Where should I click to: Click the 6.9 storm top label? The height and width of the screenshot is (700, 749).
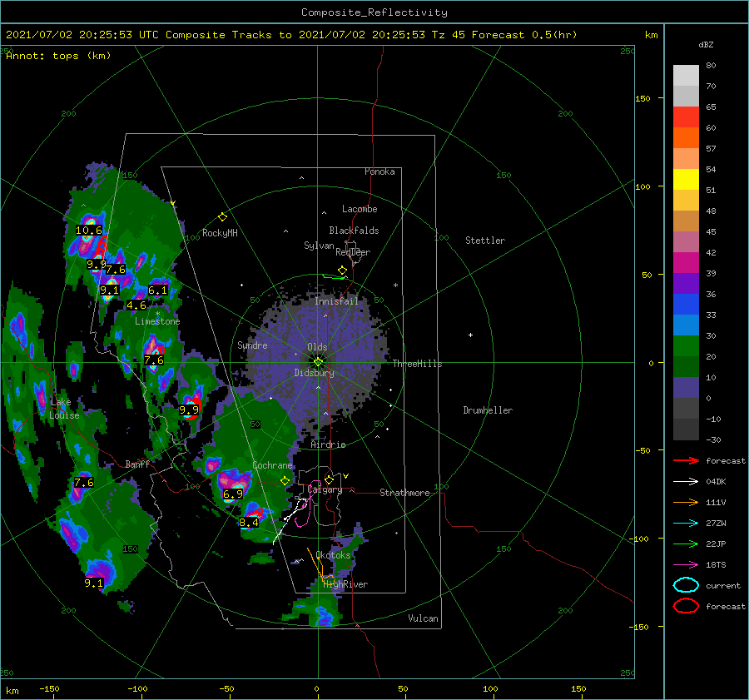(x=233, y=494)
